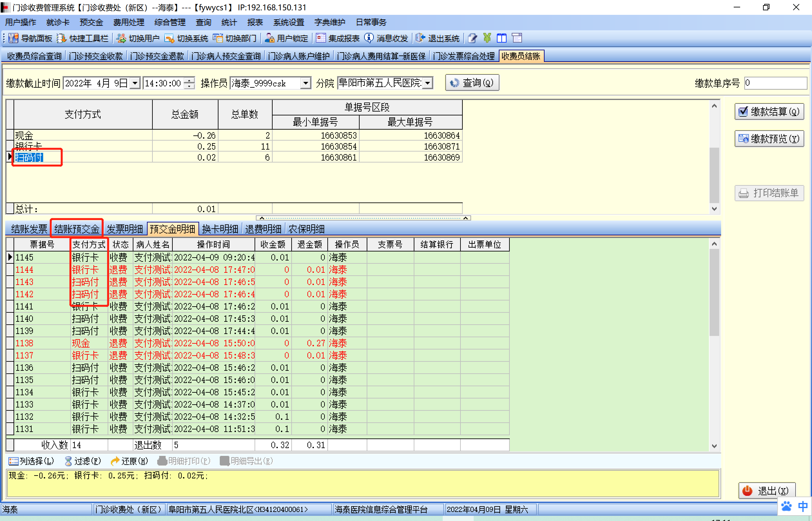The height and width of the screenshot is (521, 812).
Task: Open the 集成报表 integrated report icon
Action: point(321,38)
